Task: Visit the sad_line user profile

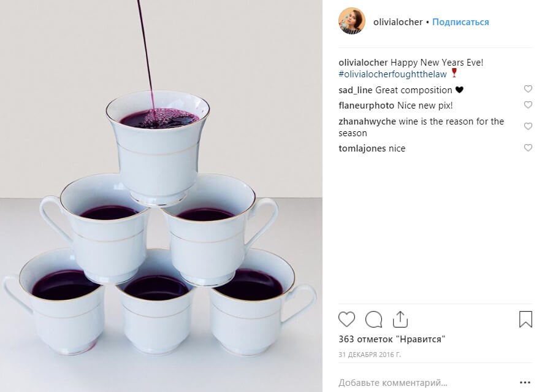Action: (x=356, y=90)
